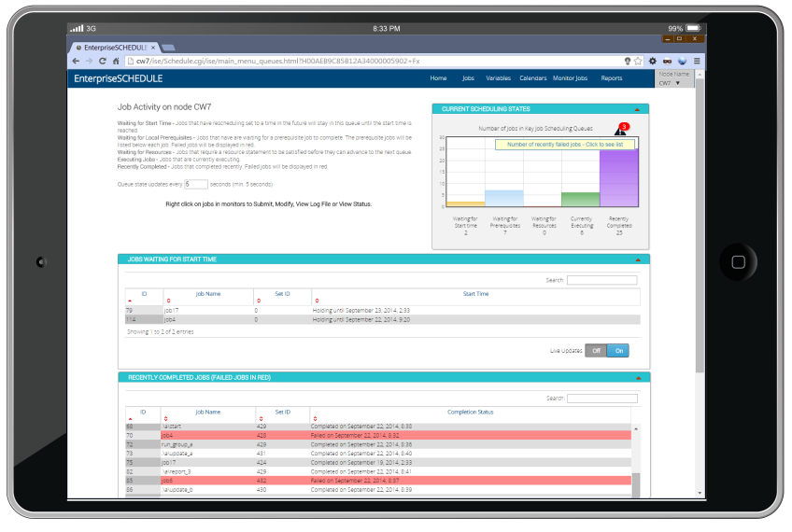Screen dimensions: 792x532
Task: Click the failed jobs warning triangle icon
Action: (x=620, y=132)
